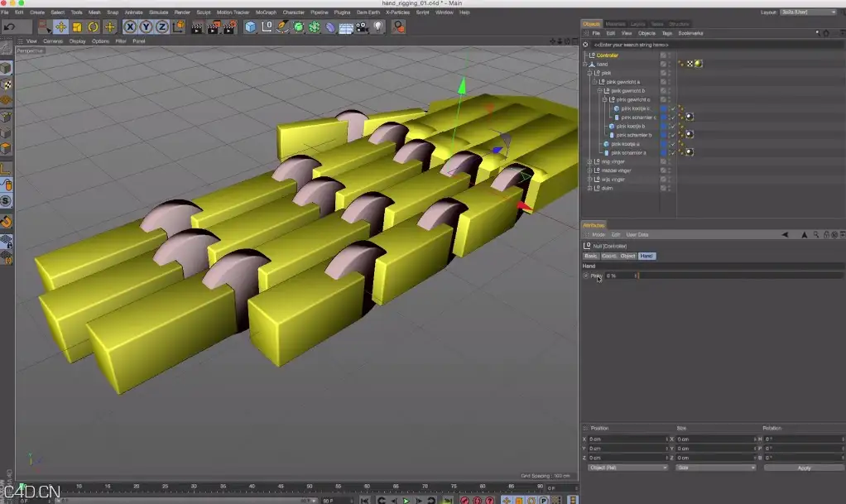Click the Undo arrow icon
This screenshot has height=504, width=846.
(x=9, y=26)
